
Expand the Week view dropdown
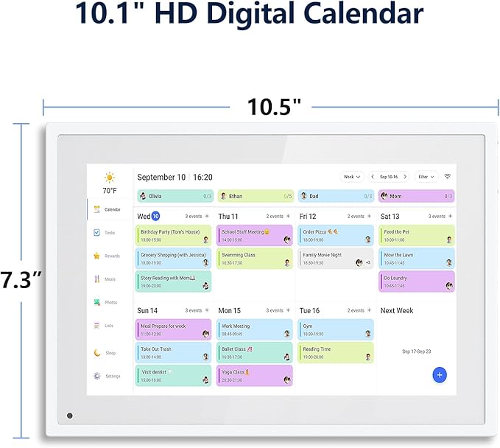(x=351, y=177)
